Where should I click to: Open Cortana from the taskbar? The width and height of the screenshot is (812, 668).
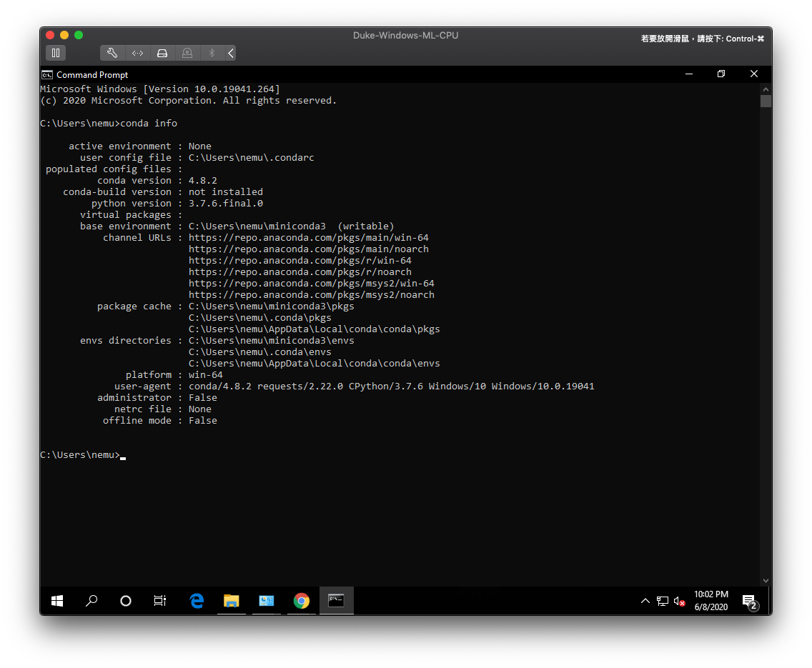[126, 601]
